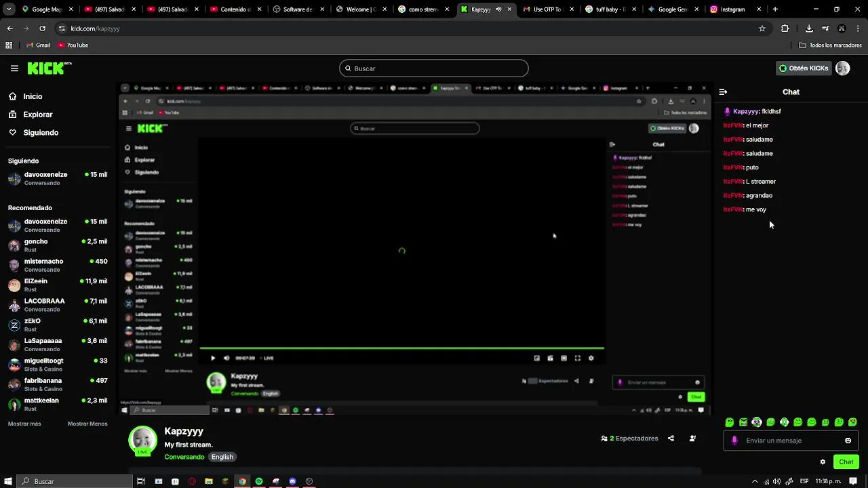Click the share stream icon
The width and height of the screenshot is (868, 488).
click(671, 439)
